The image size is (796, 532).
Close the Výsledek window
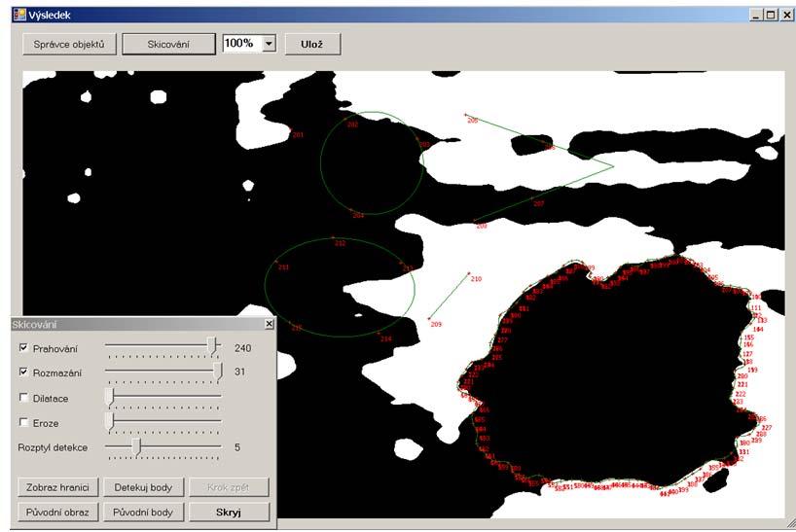786,16
